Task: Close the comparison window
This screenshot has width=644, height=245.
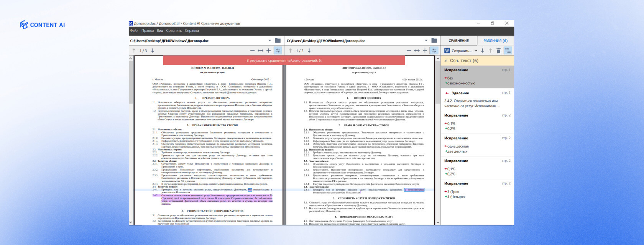Action: point(507,23)
